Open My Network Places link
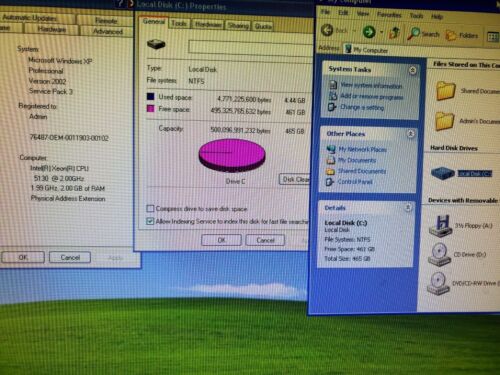The height and width of the screenshot is (375, 500). 362,150
